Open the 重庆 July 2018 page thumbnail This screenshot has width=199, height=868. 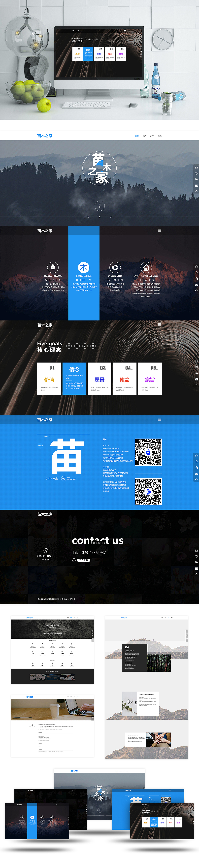coord(147,687)
